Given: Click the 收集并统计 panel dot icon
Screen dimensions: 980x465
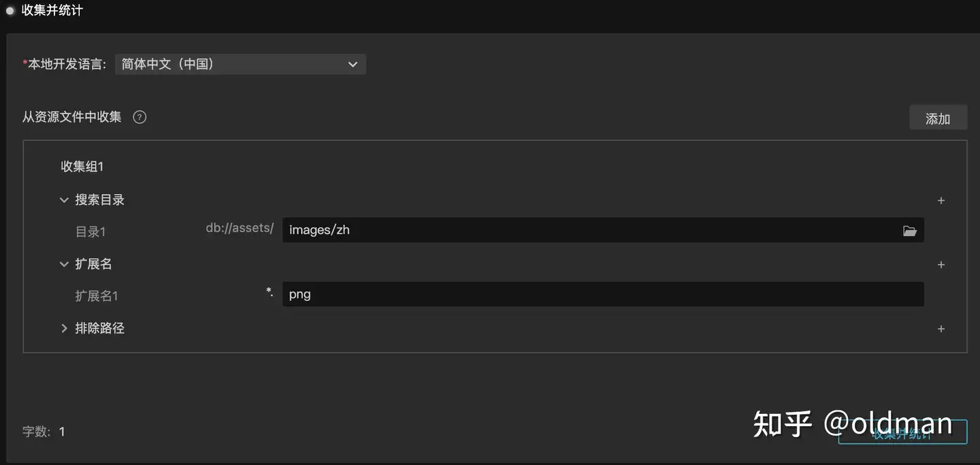Looking at the screenshot, I should pos(10,11).
